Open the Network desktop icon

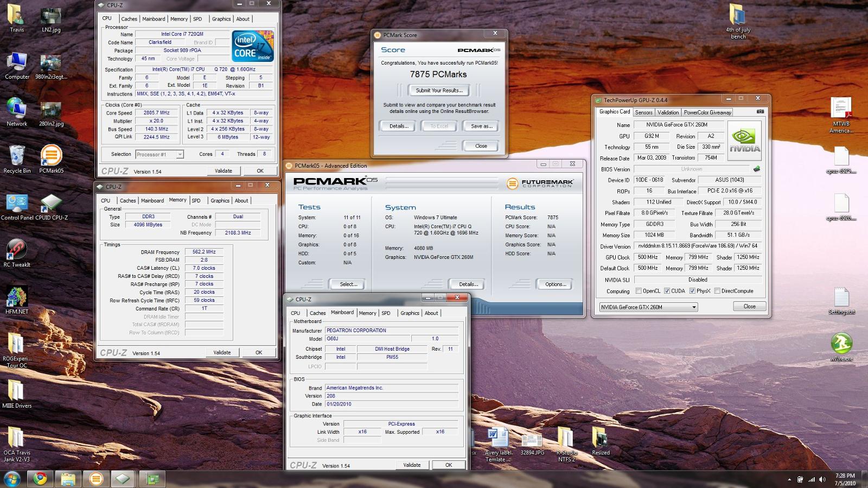17,112
